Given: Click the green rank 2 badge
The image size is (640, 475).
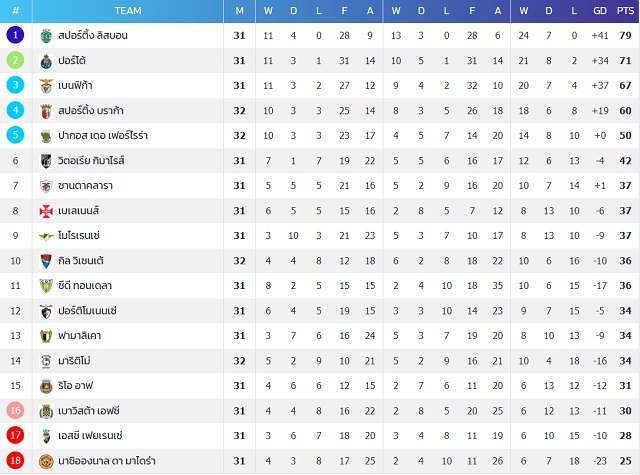Looking at the screenshot, I should point(16,60).
